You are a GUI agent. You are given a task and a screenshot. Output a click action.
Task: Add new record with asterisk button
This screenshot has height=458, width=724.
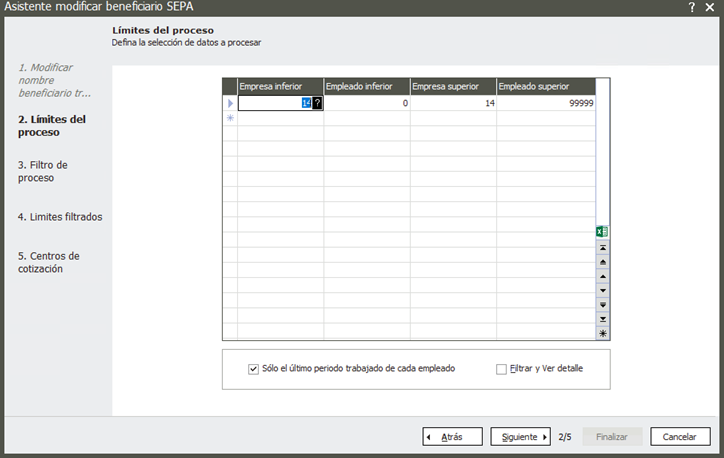point(603,333)
